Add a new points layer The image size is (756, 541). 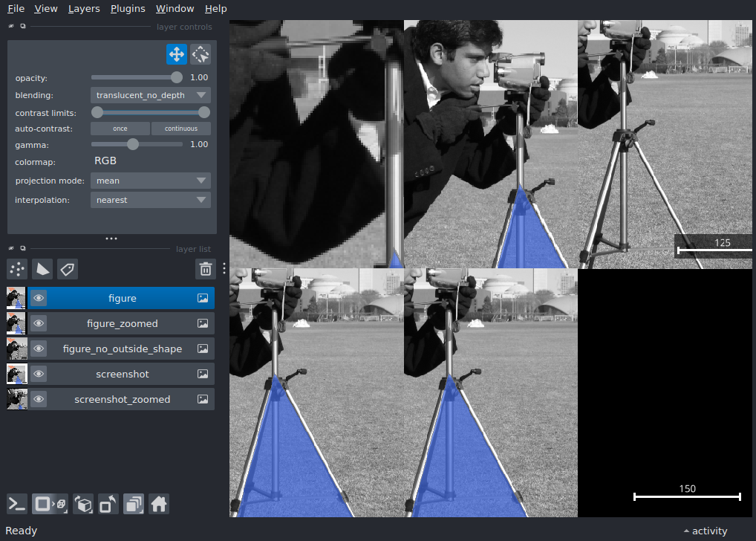(17, 269)
